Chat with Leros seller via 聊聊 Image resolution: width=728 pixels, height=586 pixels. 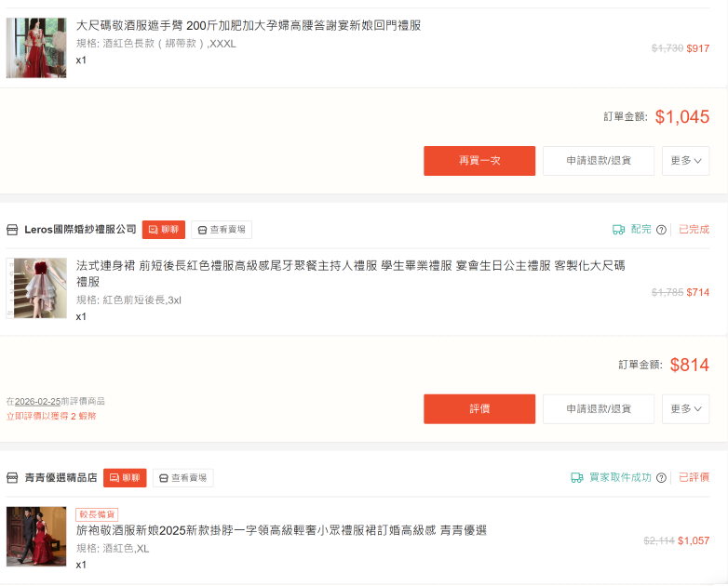pos(164,230)
